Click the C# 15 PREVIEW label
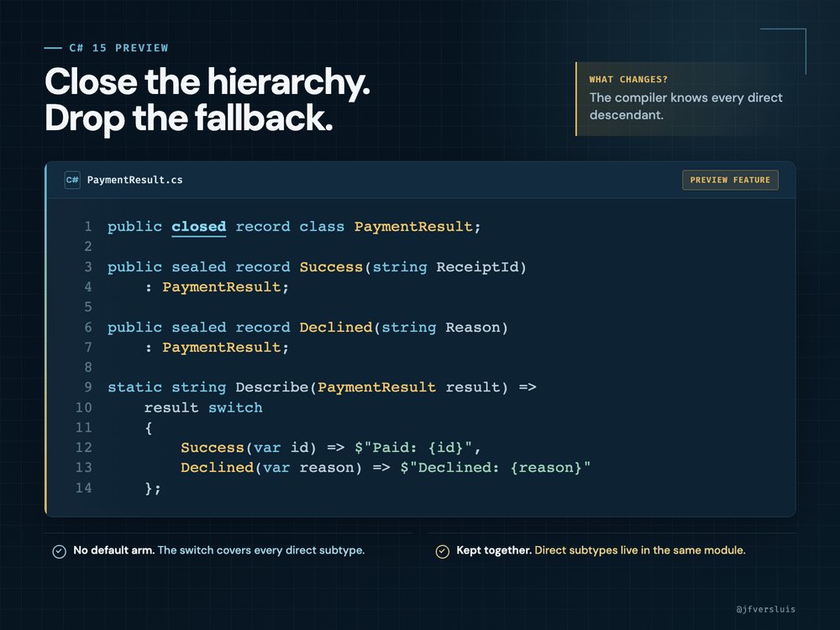The height and width of the screenshot is (630, 840). point(118,48)
